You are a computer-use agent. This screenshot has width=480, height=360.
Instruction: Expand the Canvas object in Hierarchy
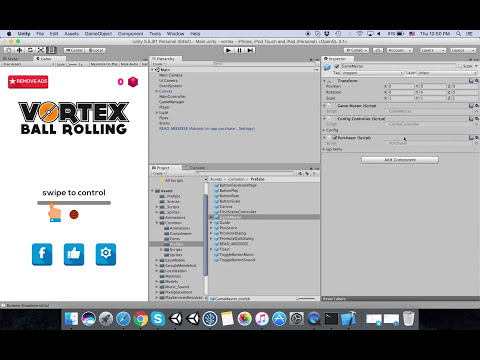point(156,91)
